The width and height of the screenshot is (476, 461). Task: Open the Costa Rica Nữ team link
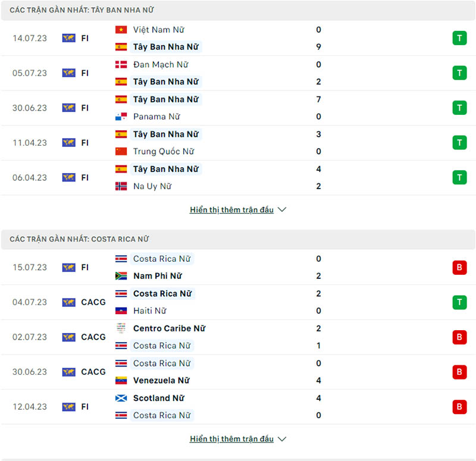click(x=162, y=259)
